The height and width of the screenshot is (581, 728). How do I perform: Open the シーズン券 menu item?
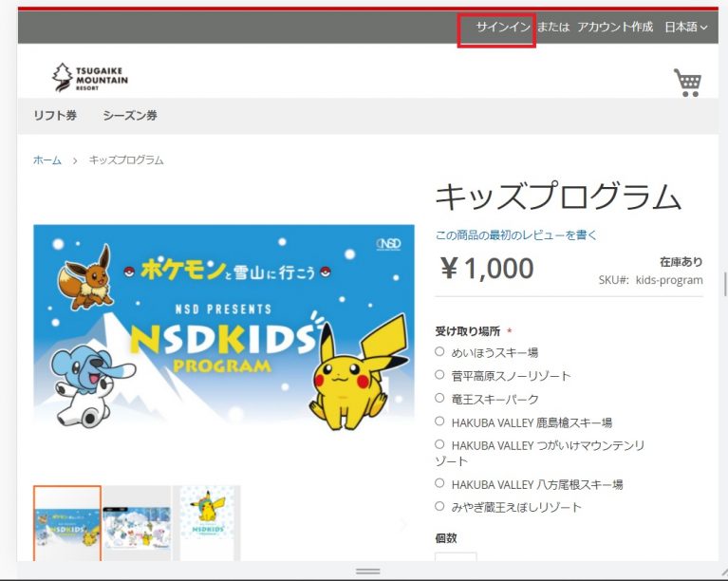130,115
